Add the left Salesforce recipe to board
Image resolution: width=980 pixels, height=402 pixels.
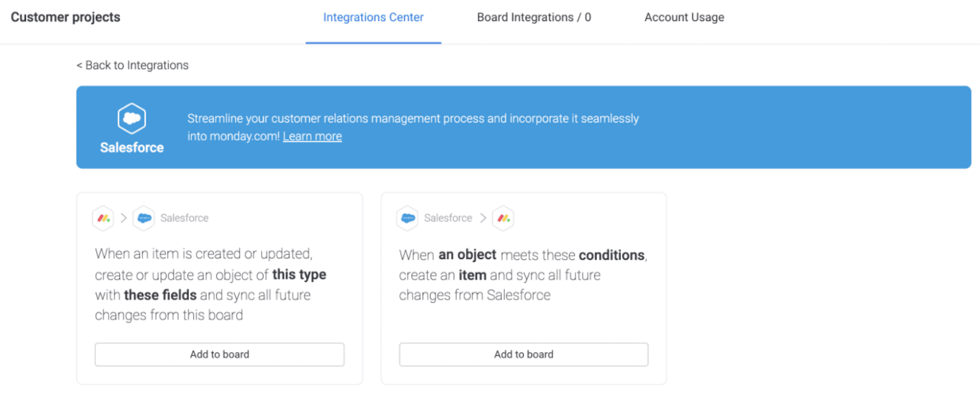pos(219,354)
